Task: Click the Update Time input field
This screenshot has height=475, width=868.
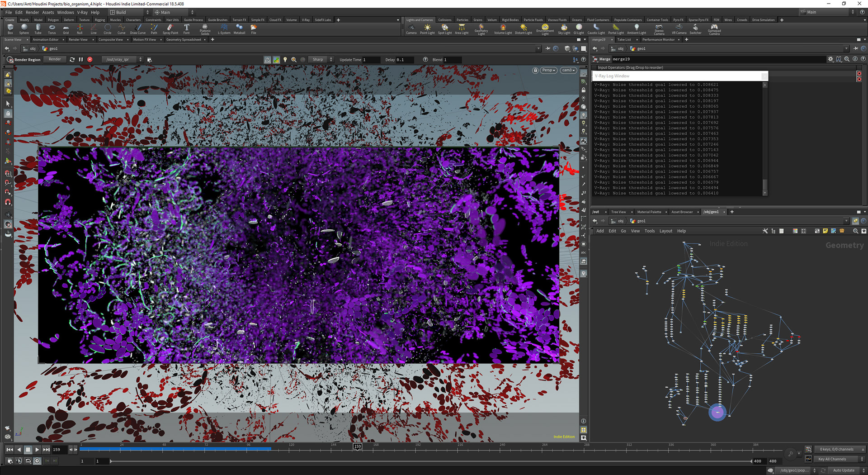Action: (x=371, y=60)
